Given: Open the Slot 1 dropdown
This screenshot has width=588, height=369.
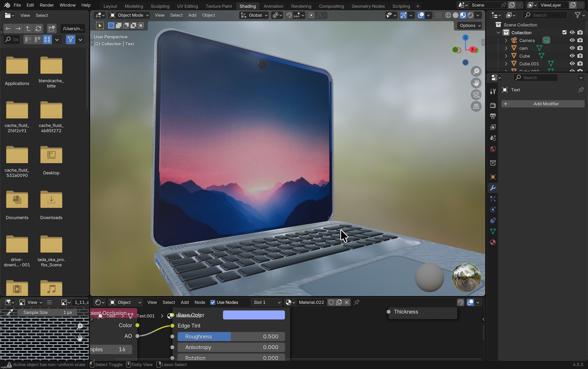Looking at the screenshot, I should [267, 302].
